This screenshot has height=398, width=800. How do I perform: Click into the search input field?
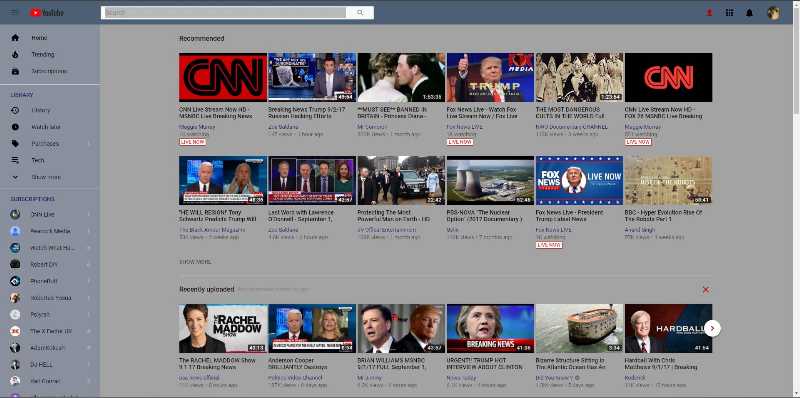click(x=223, y=13)
